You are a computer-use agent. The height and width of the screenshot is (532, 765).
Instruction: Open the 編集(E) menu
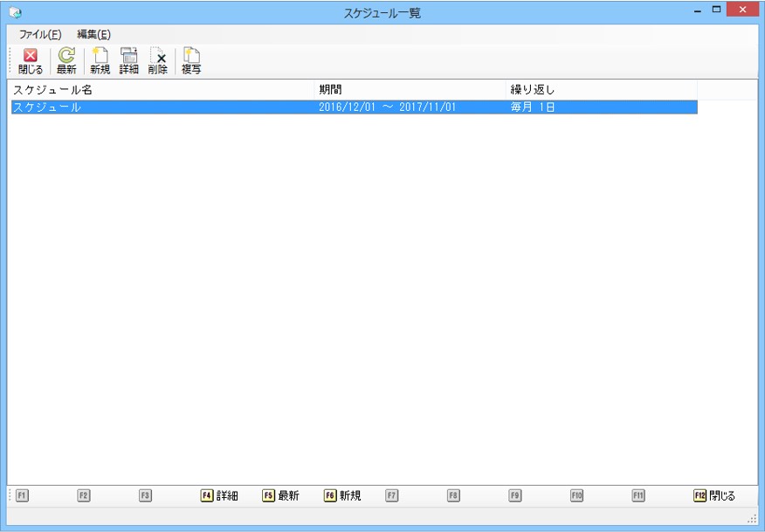93,34
